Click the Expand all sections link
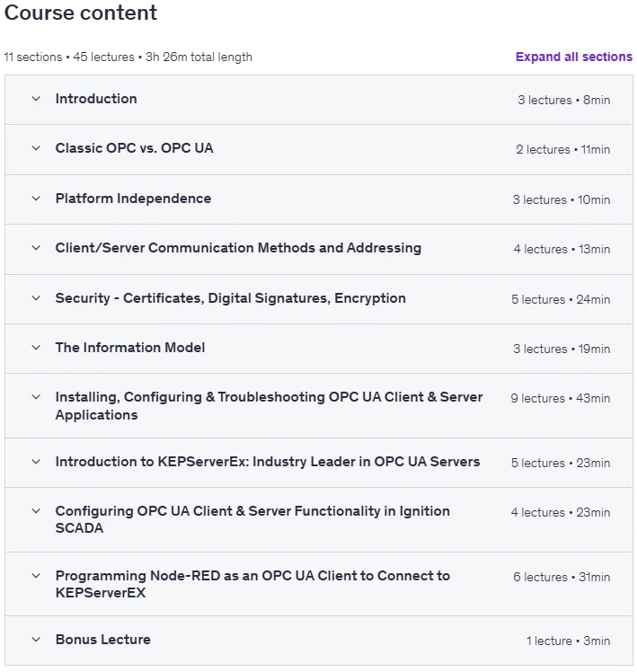Viewport: 637px width, 672px height. click(573, 57)
